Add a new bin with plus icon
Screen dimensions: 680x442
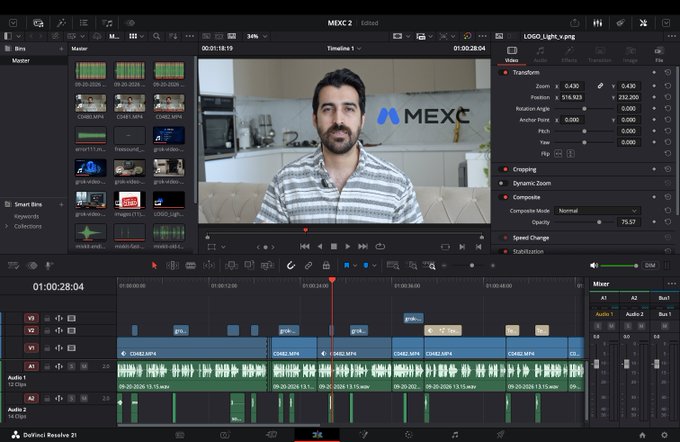click(x=61, y=49)
